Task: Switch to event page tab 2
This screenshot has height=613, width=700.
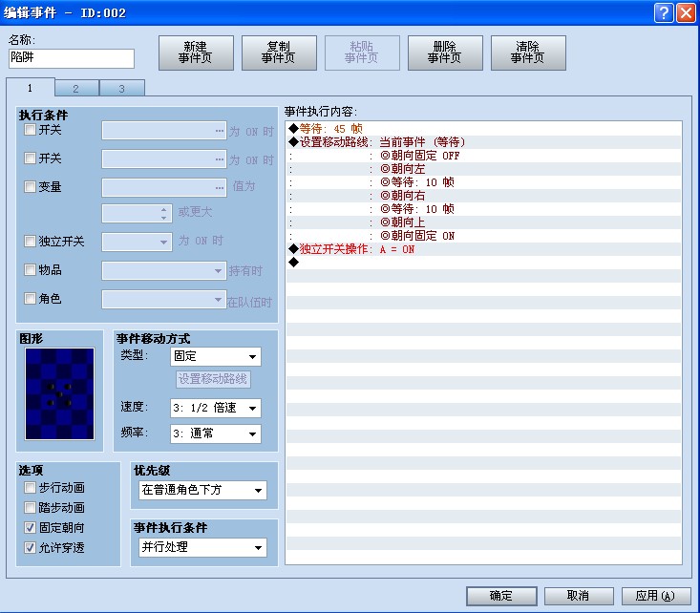Action: pos(76,89)
